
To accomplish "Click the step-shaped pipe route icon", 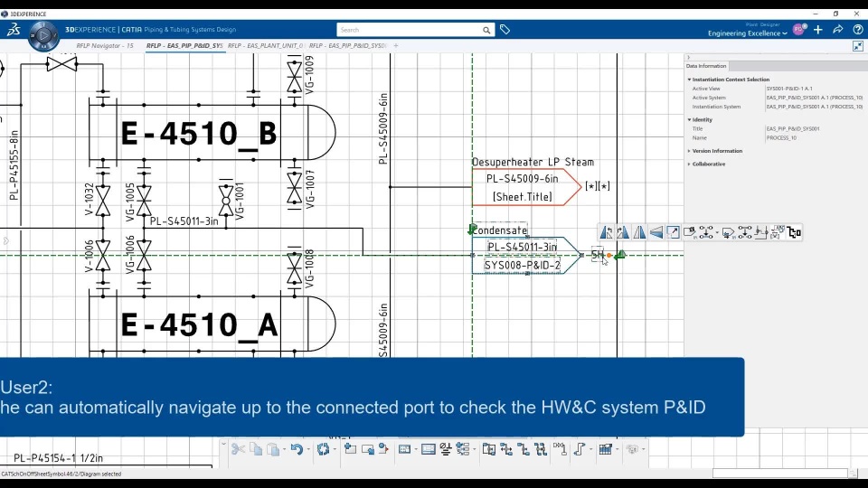I will point(579,449).
